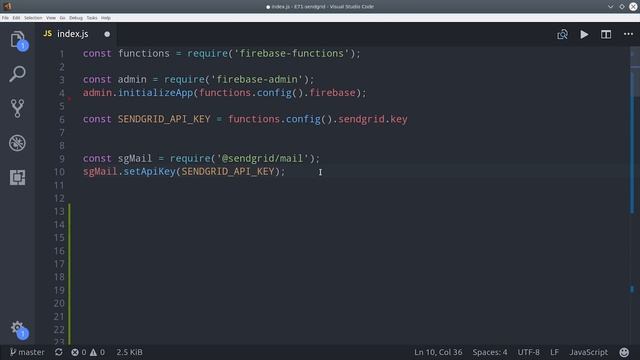
Task: Open the Manage gear icon
Action: click(x=17, y=327)
